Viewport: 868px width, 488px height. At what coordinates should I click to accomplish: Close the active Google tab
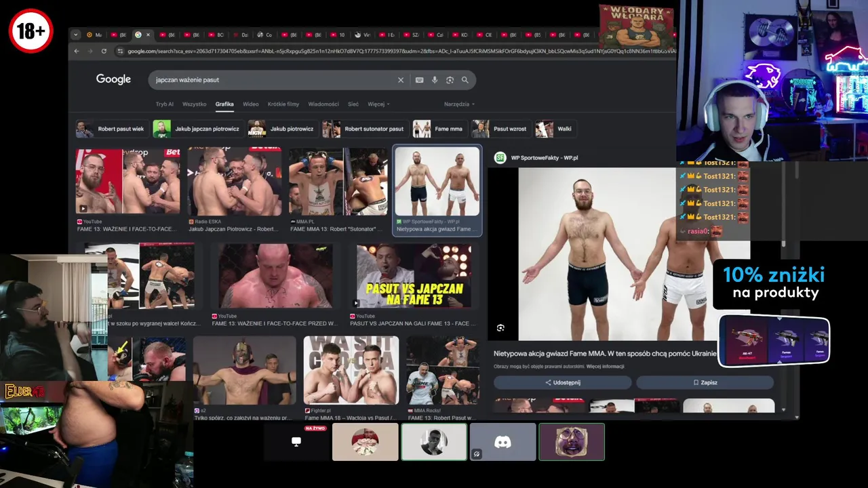click(148, 35)
